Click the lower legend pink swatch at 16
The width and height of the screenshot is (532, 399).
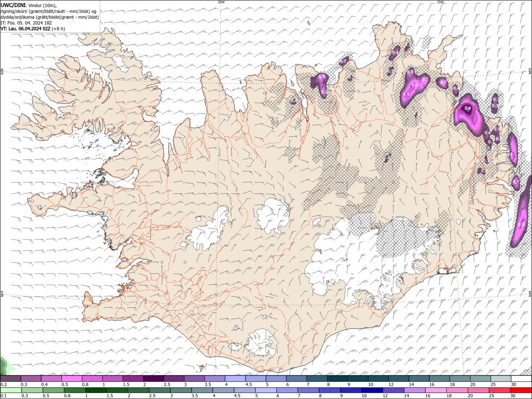pyautogui.click(x=436, y=390)
